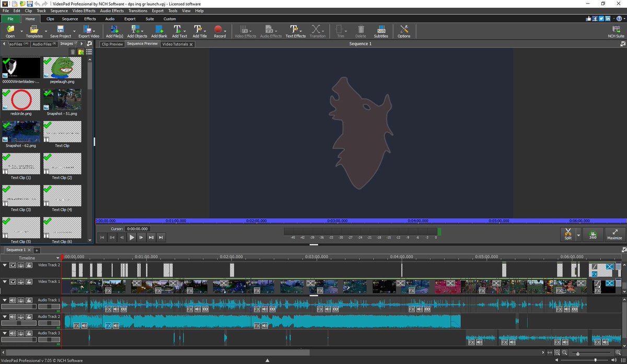The width and height of the screenshot is (627, 364).
Task: Select the pepelaugh.png thumbnail
Action: click(x=62, y=68)
